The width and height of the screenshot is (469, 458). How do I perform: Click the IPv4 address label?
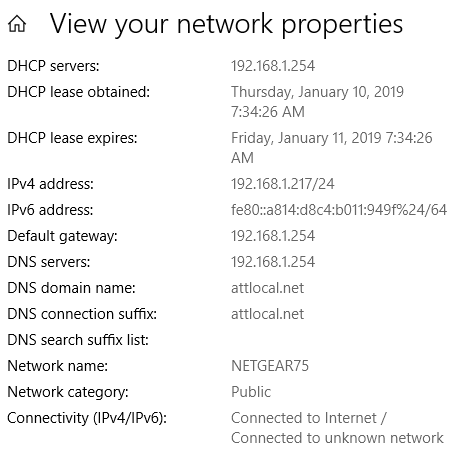pyautogui.click(x=51, y=184)
